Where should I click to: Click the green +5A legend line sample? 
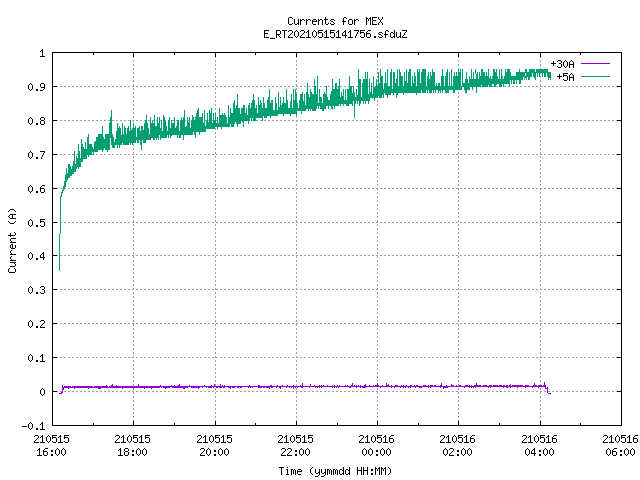(595, 77)
